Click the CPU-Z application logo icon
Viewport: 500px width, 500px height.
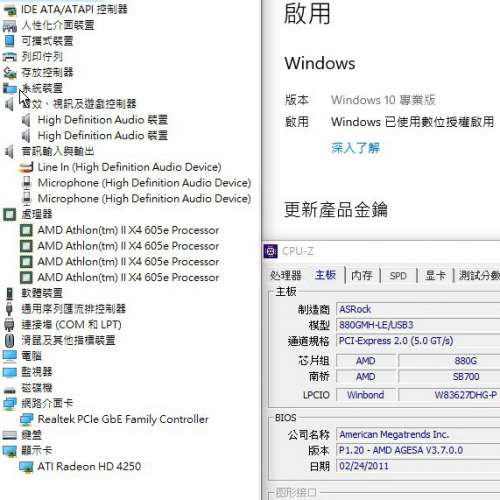[271, 251]
